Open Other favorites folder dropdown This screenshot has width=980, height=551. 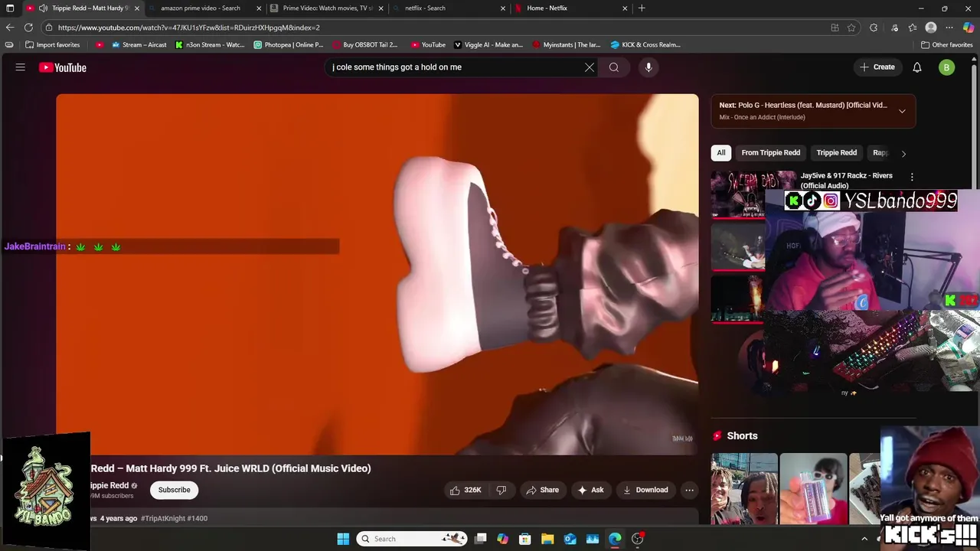pos(947,44)
